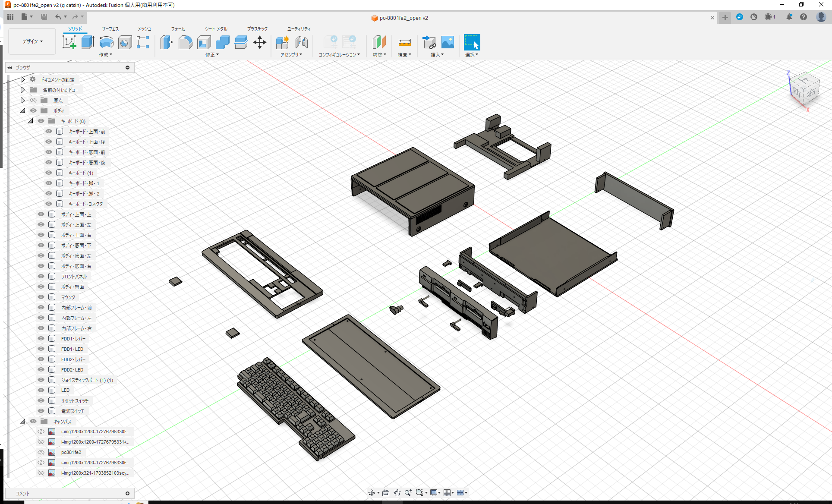Image resolution: width=832 pixels, height=504 pixels.
Task: Click the Undo arrow
Action: (x=59, y=17)
